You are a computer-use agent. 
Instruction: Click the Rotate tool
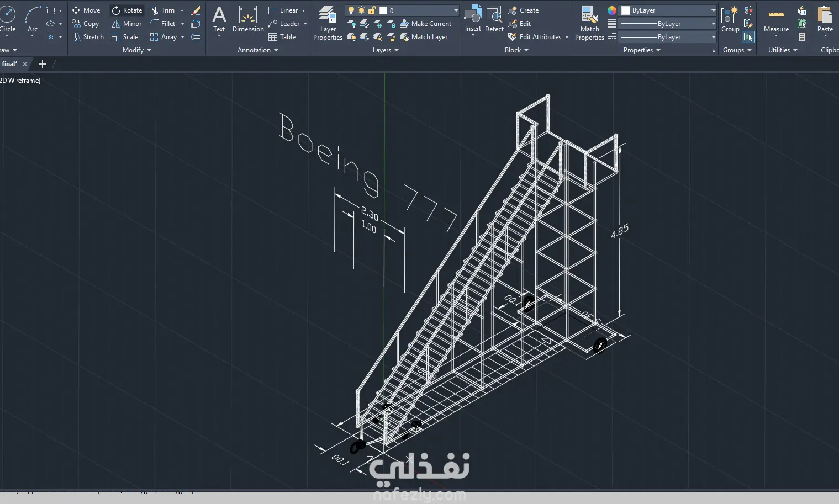[x=126, y=10]
